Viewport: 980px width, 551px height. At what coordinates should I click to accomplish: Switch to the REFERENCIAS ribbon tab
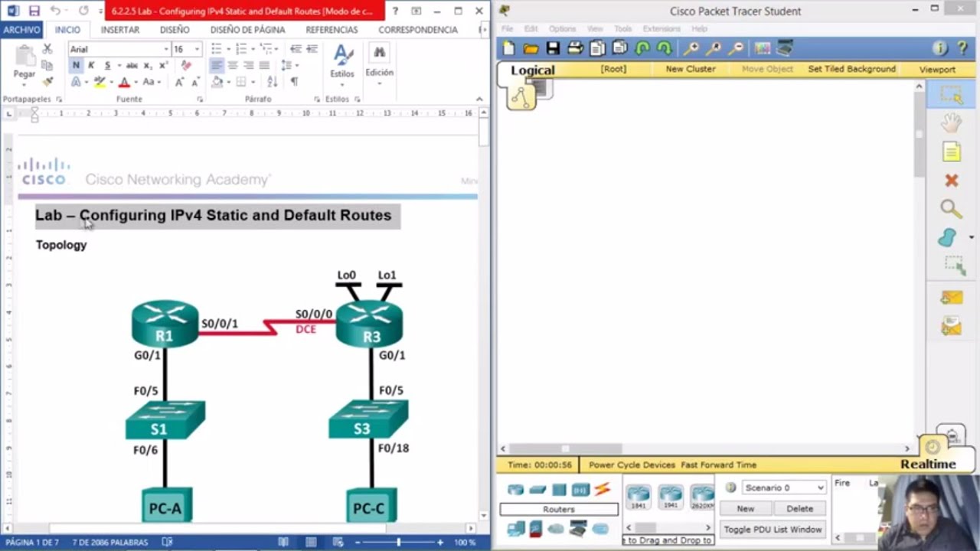coord(332,29)
